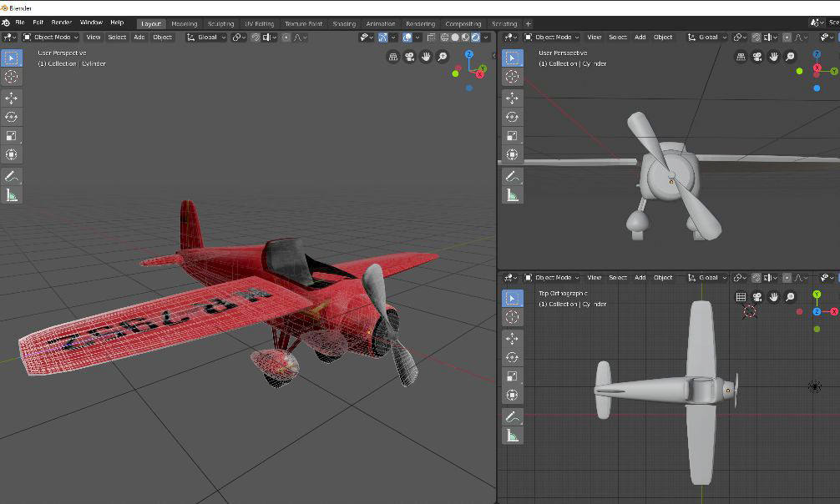Click Select in the main viewport header
Screen dimensions: 840x504
116,37
